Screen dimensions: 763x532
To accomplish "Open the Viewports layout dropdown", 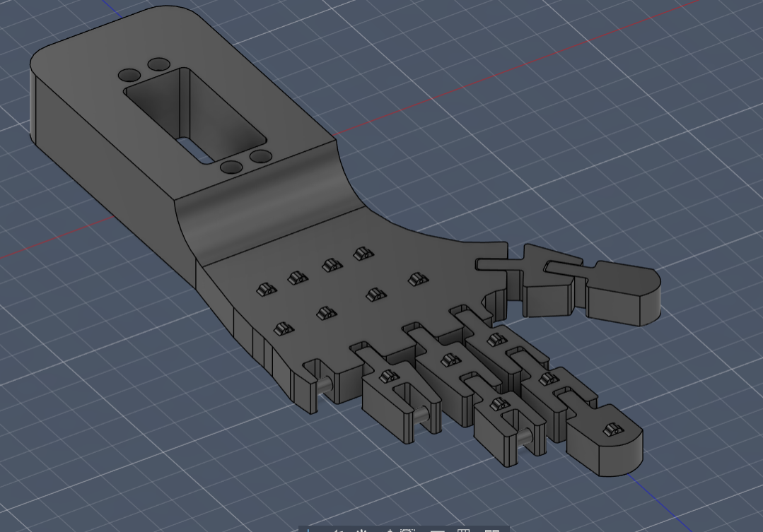I will 491,530.
